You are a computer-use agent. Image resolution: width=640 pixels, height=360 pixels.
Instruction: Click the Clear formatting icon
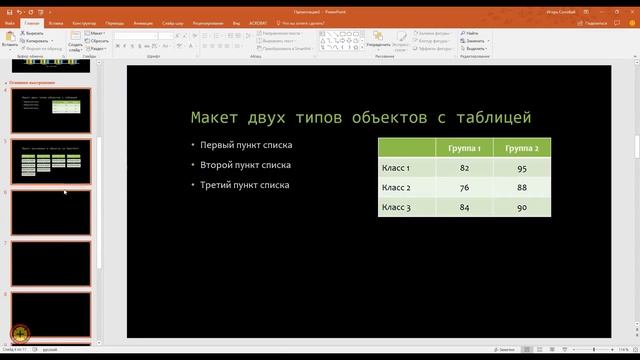(195, 36)
